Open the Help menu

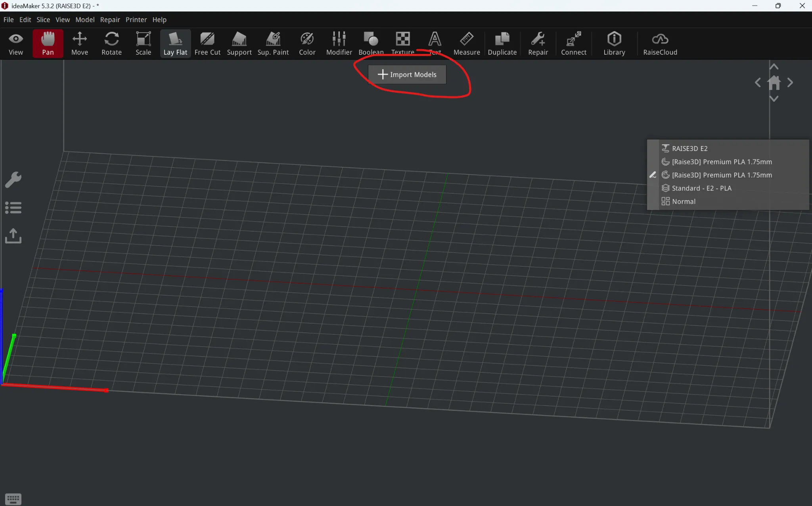159,19
